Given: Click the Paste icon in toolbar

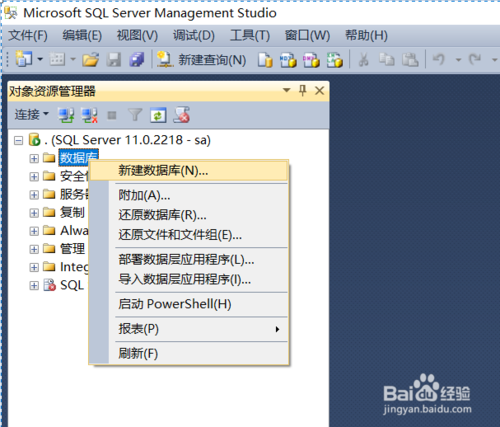Looking at the screenshot, I should point(410,60).
